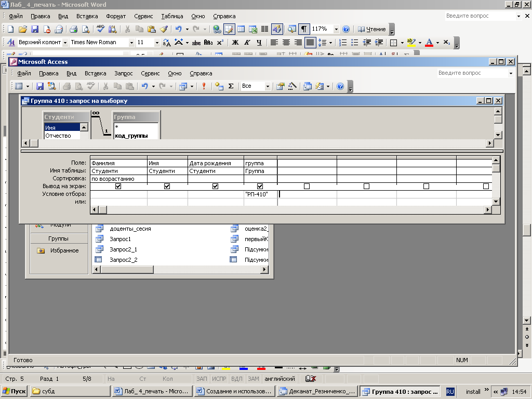Open the Word Help icon
The height and width of the screenshot is (399, 532).
tap(345, 29)
